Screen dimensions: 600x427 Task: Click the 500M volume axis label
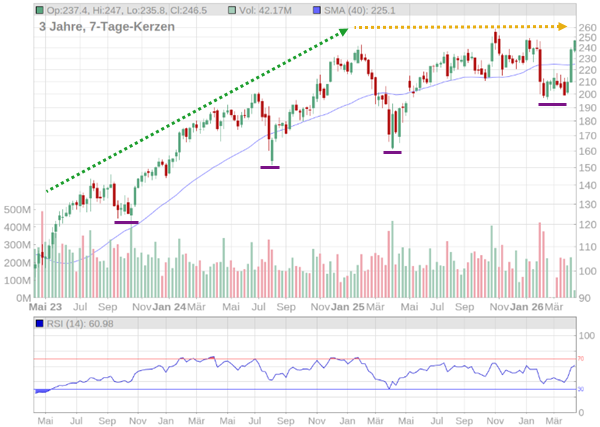pyautogui.click(x=17, y=211)
